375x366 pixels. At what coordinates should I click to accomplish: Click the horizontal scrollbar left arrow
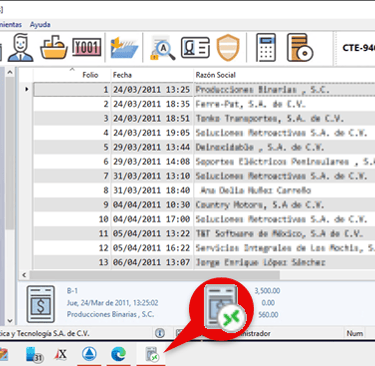(x=24, y=275)
